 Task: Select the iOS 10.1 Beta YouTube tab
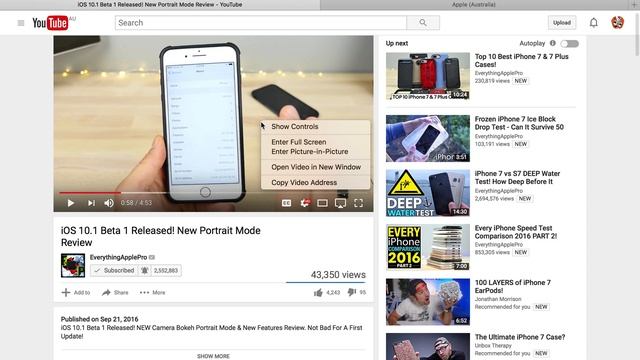[160, 4]
